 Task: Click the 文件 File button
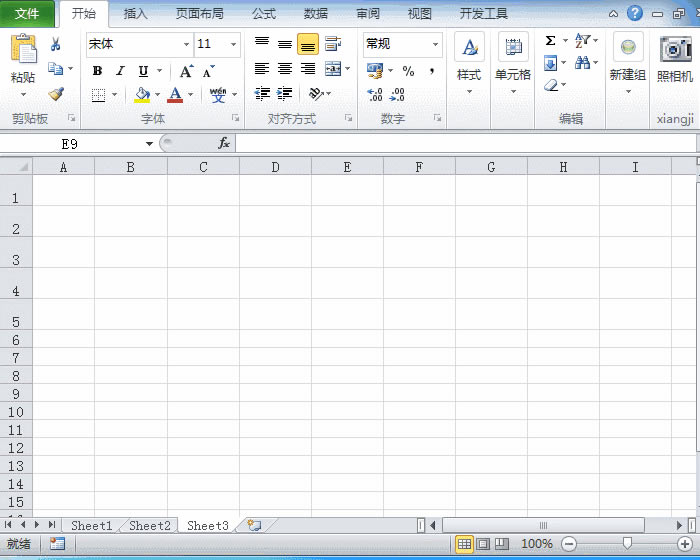[x=27, y=14]
